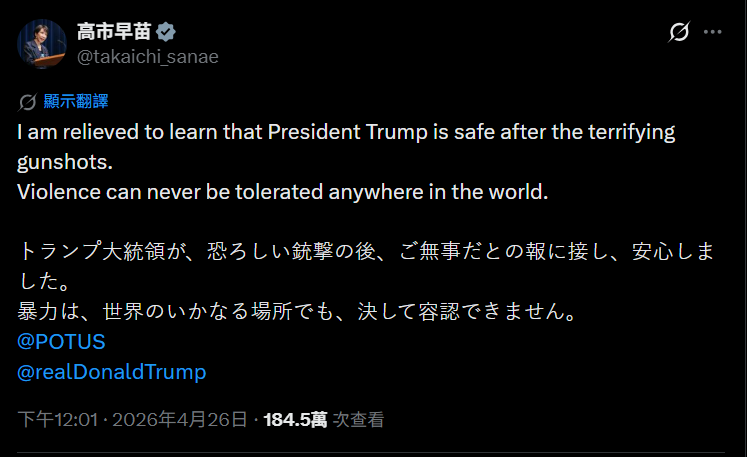Click the 下午12:01 post time
This screenshot has height=457, width=747.
coord(57,420)
